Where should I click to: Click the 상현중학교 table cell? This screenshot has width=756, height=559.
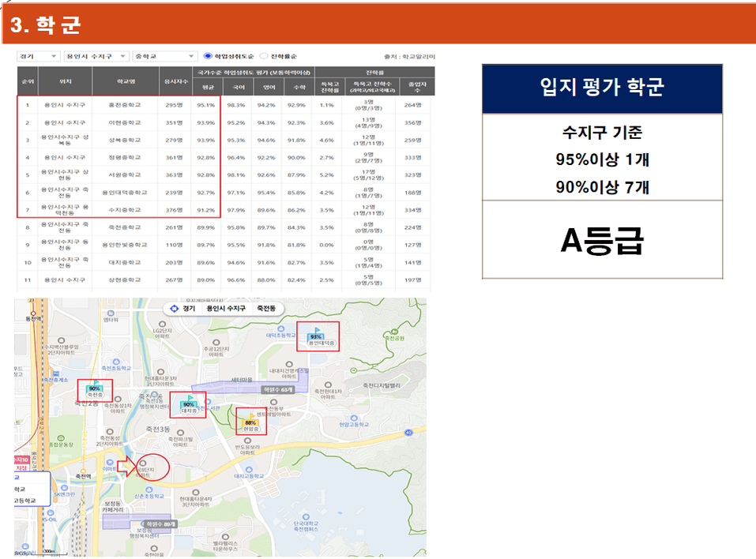click(125, 280)
